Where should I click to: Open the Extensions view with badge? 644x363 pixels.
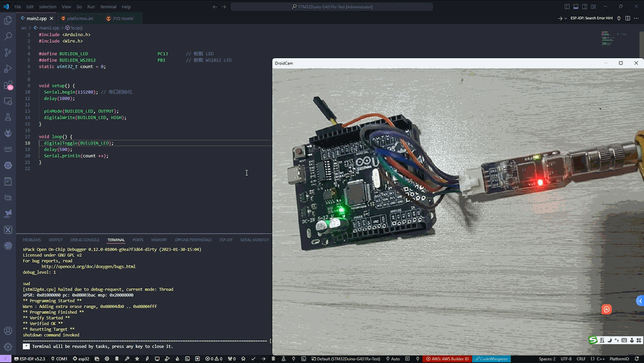[x=8, y=85]
